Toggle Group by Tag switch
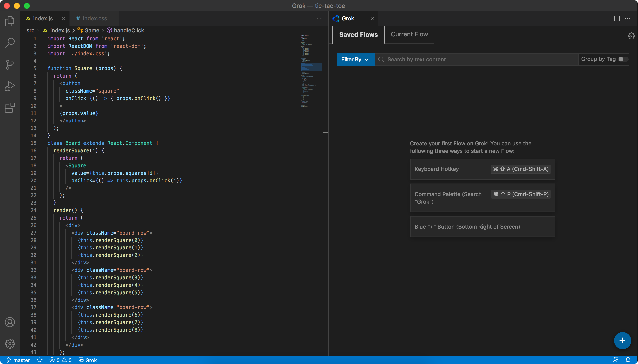 click(623, 59)
